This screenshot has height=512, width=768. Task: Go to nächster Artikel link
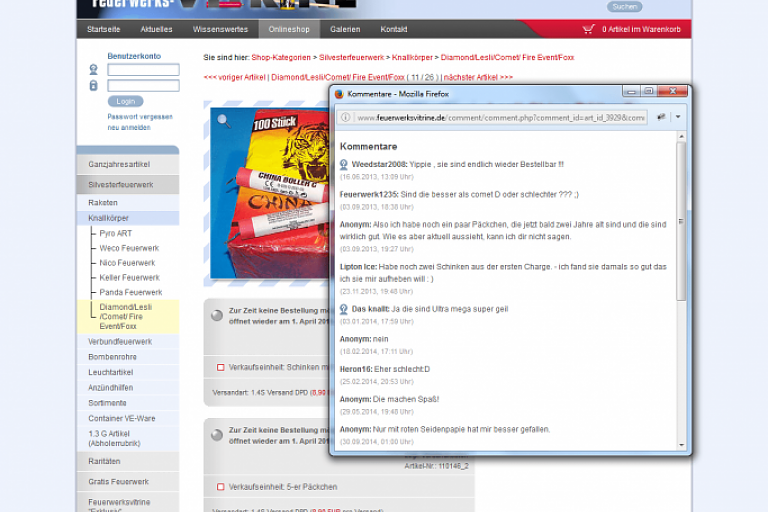[x=478, y=77]
